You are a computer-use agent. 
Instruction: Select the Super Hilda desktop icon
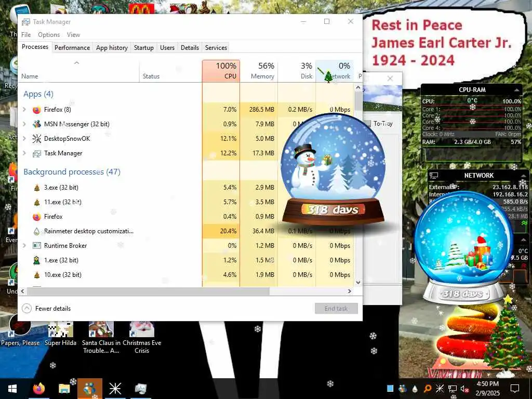coord(60,334)
